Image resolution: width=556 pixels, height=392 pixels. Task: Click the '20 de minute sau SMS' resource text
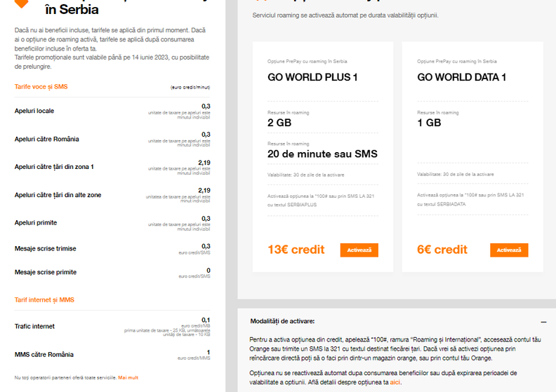322,154
